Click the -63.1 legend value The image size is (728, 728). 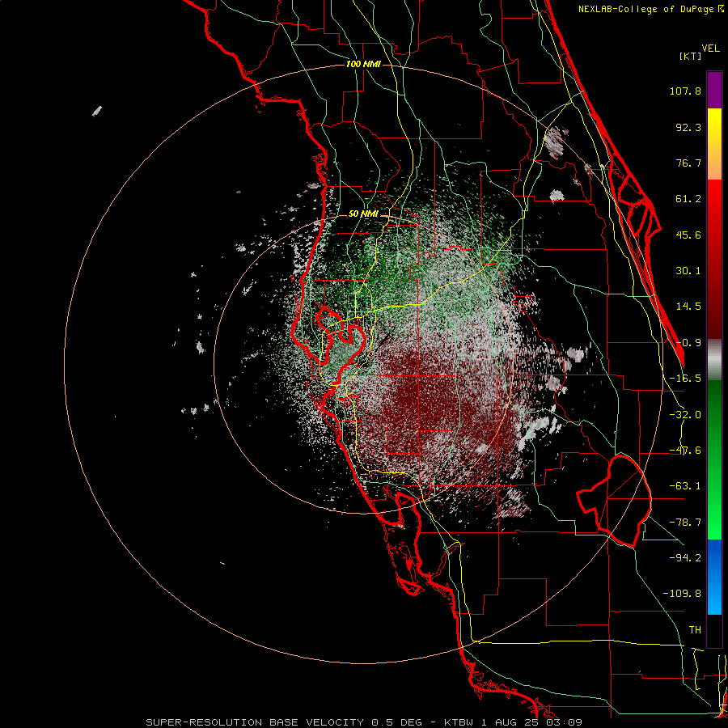tap(685, 486)
